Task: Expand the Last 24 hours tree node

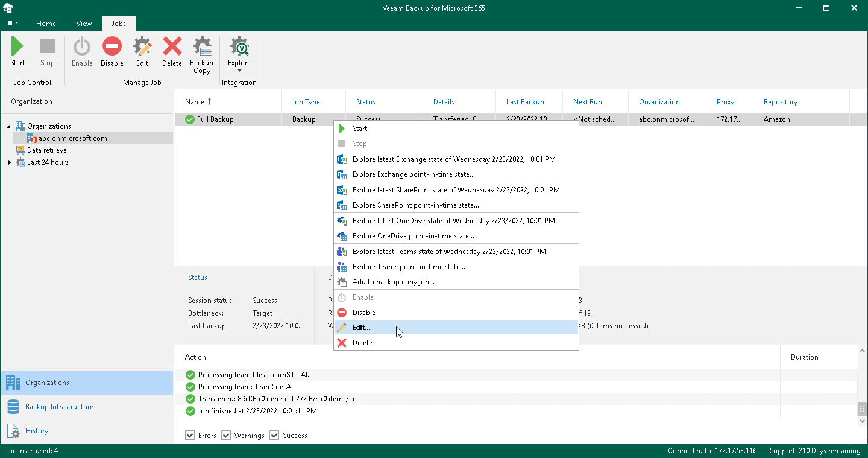Action: click(9, 162)
